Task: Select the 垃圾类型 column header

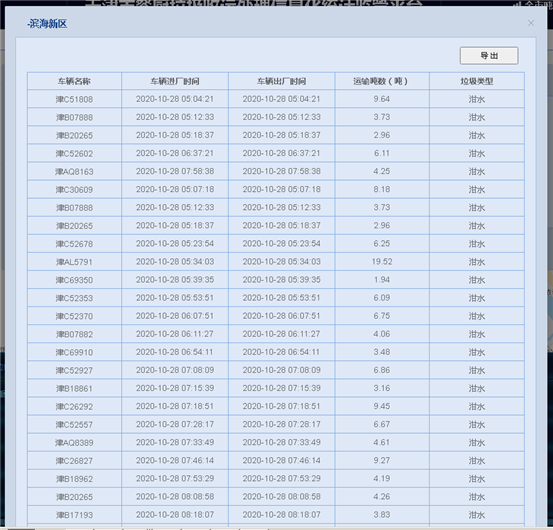Action: 477,81
